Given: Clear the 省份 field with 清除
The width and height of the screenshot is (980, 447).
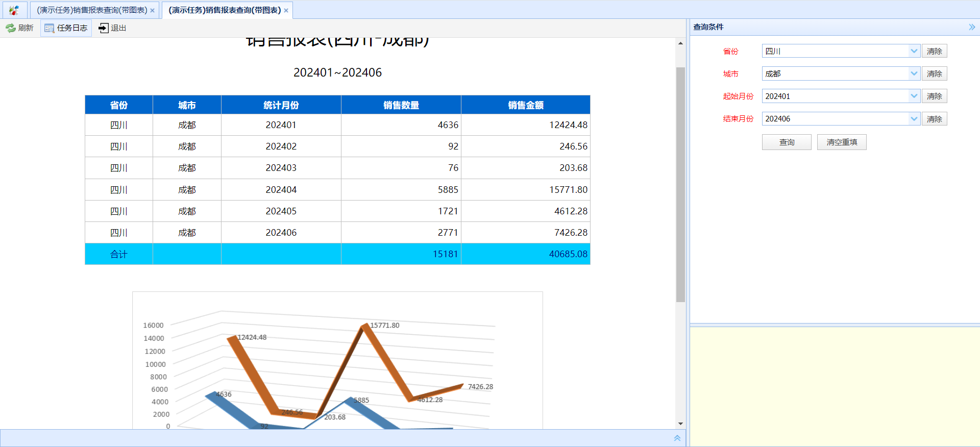Looking at the screenshot, I should [x=934, y=51].
